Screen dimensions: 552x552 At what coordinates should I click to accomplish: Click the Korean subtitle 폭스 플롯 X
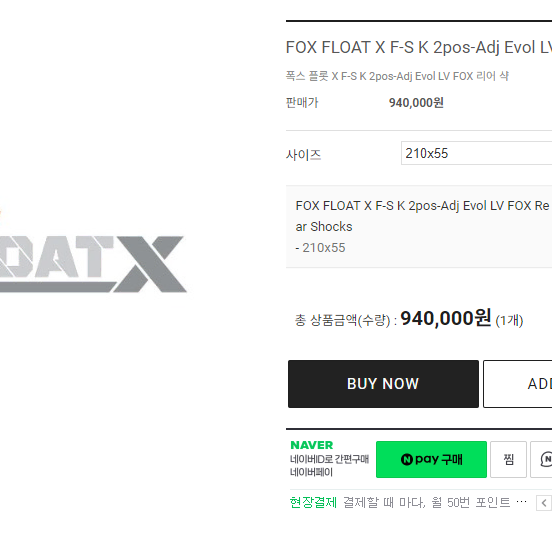[397, 76]
